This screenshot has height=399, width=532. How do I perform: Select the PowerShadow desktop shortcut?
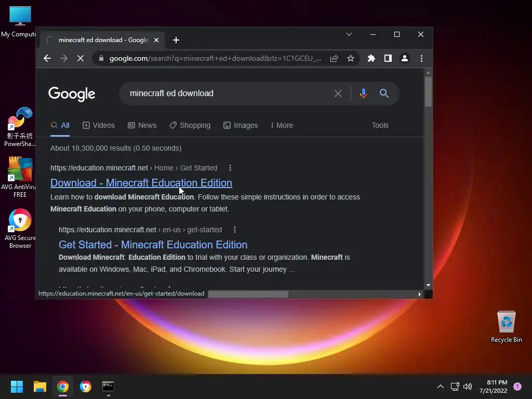pos(20,127)
